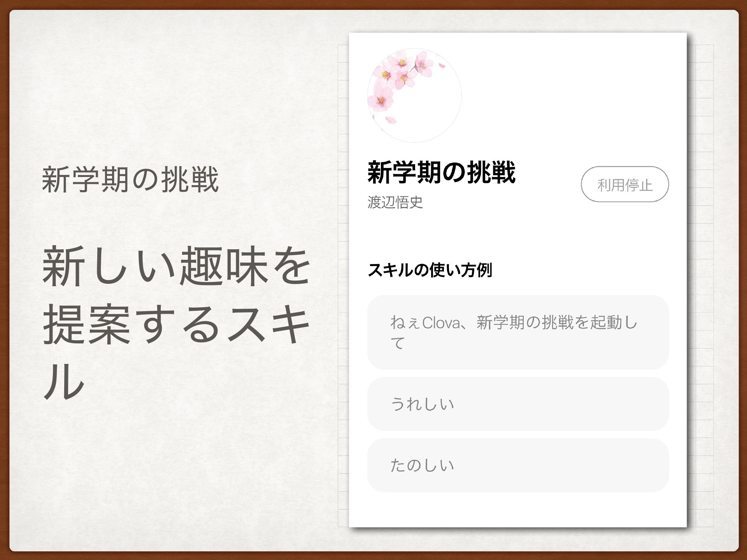Click the lined paper strip right of the card
This screenshot has width=747, height=560.
701,286
